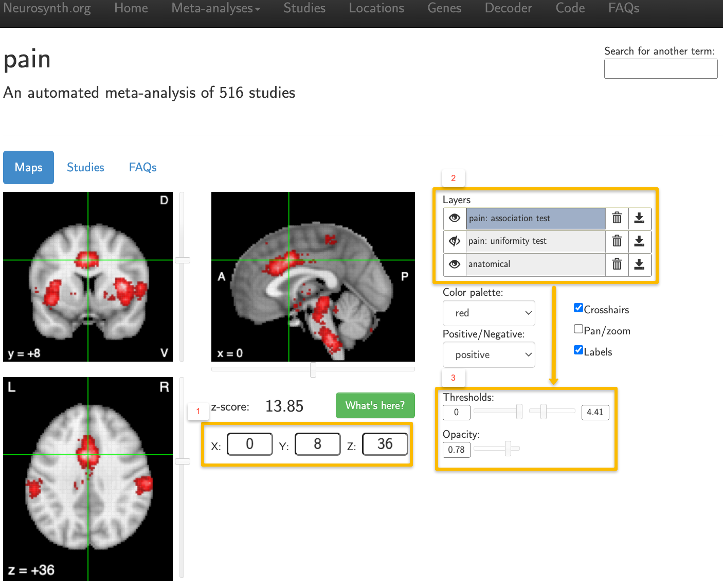Go to the Home page
The height and width of the screenshot is (588, 723).
coord(131,8)
